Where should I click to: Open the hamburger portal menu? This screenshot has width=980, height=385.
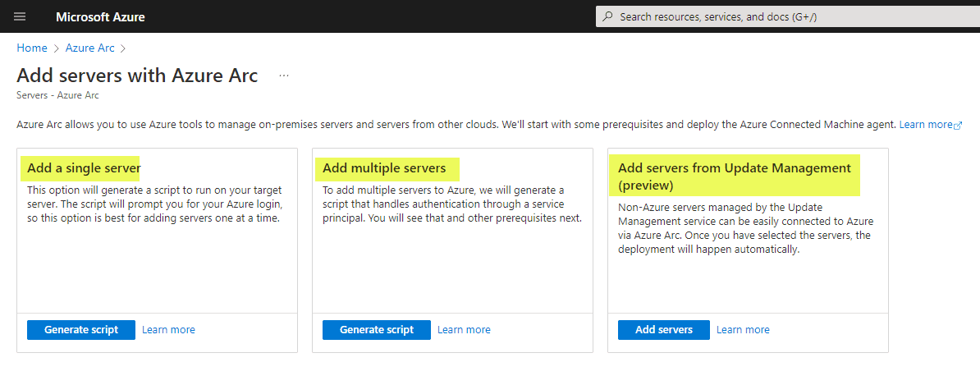(20, 17)
